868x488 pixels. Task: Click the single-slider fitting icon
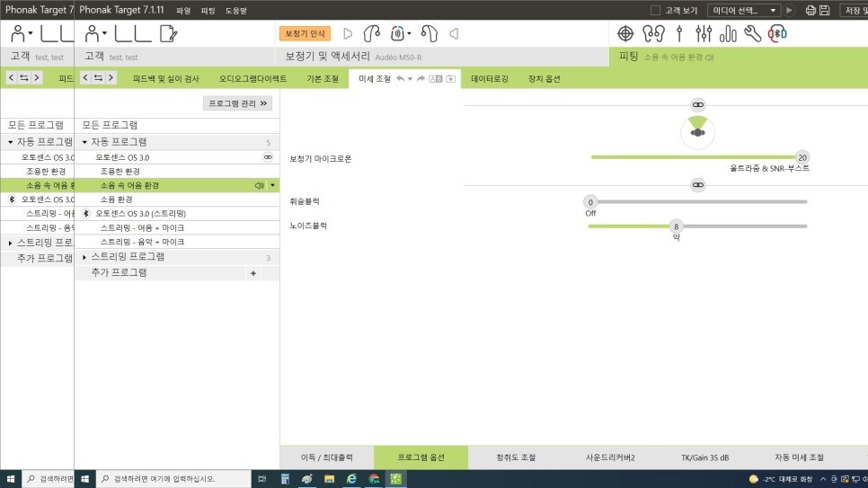[x=679, y=34]
